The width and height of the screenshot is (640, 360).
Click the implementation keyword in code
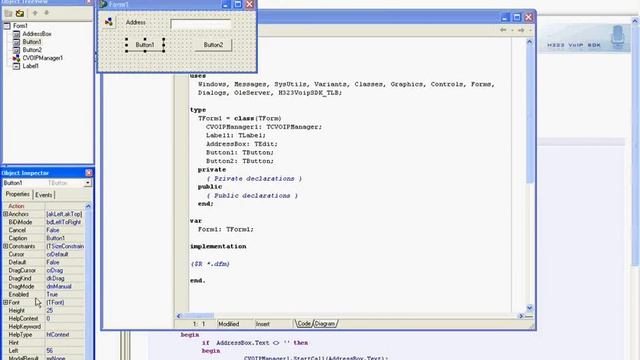pyautogui.click(x=218, y=247)
